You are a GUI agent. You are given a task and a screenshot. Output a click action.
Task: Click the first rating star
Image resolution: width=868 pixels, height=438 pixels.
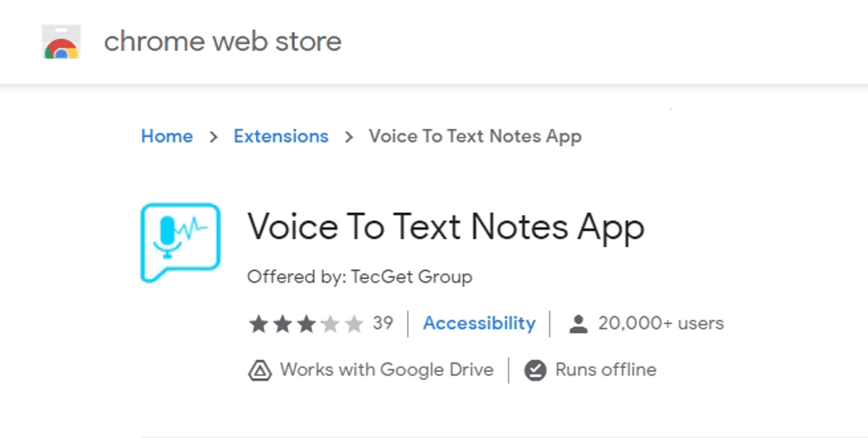click(258, 324)
